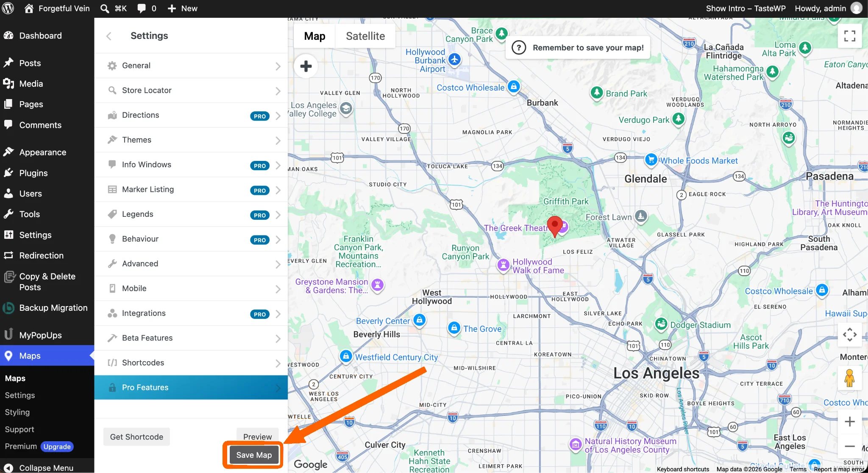Image resolution: width=868 pixels, height=473 pixels.
Task: Open the MyPopUps sidebar menu
Action: pyautogui.click(x=40, y=335)
